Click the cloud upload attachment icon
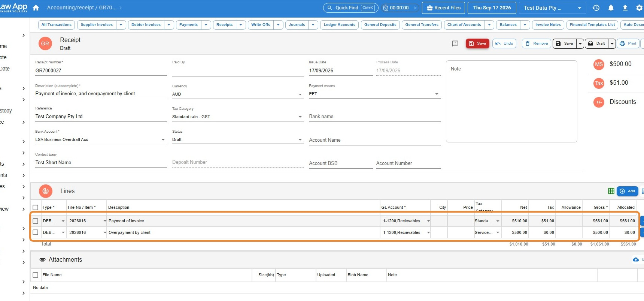The image size is (644, 301). point(635,260)
